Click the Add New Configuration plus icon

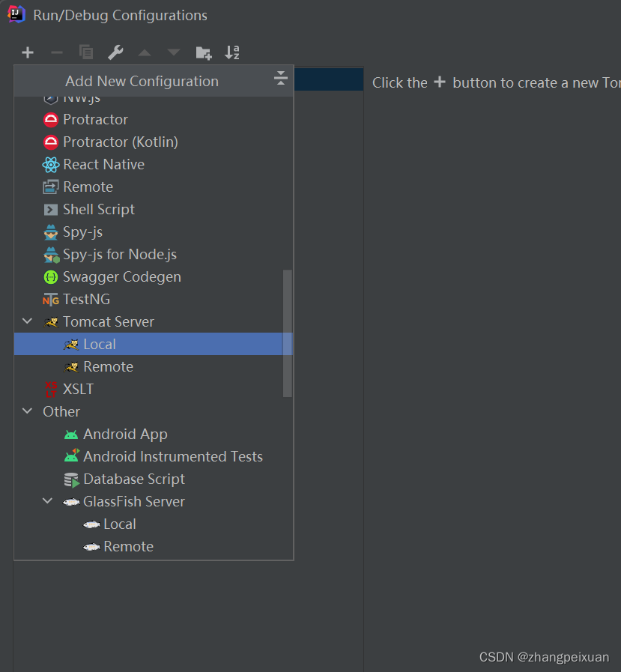pos(28,52)
